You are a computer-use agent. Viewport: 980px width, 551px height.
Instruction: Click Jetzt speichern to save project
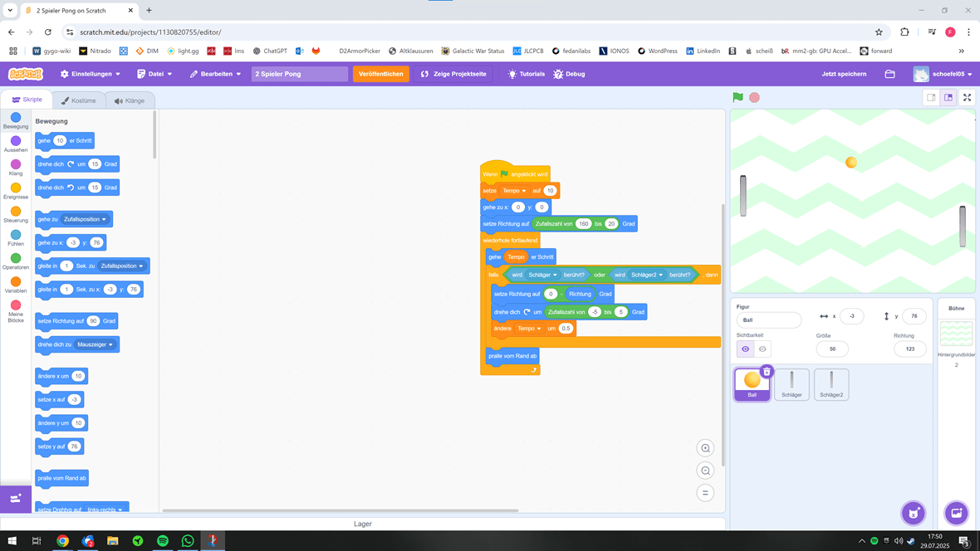click(844, 74)
